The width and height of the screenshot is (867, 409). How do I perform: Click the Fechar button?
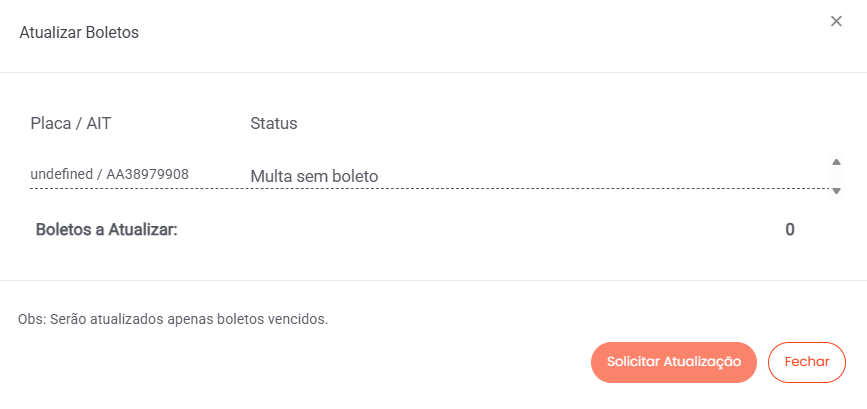click(806, 362)
